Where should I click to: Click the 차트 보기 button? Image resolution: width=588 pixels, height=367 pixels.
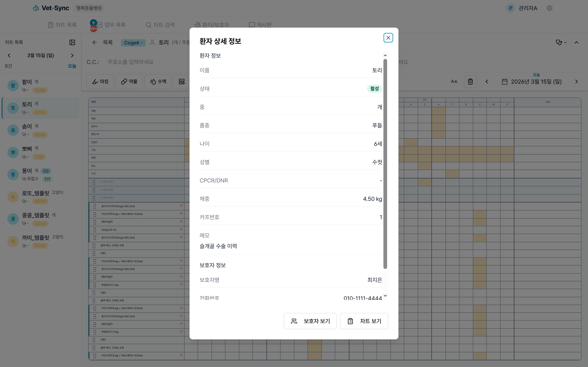point(364,321)
